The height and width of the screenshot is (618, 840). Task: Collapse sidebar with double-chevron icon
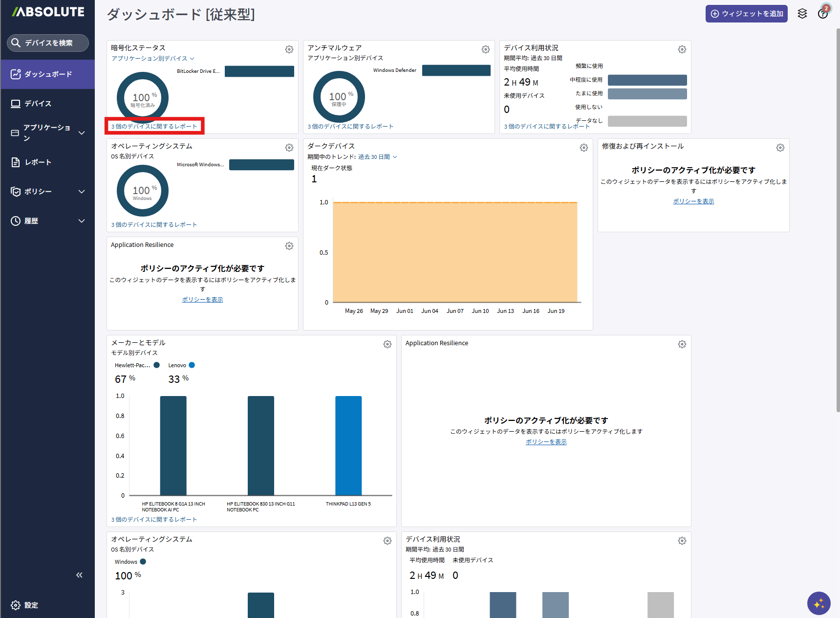pyautogui.click(x=79, y=575)
